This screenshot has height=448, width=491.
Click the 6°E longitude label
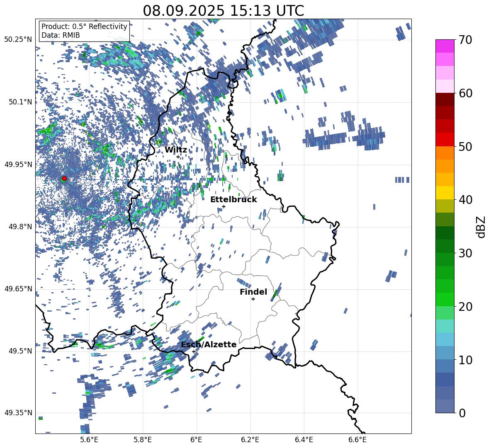[x=196, y=440]
